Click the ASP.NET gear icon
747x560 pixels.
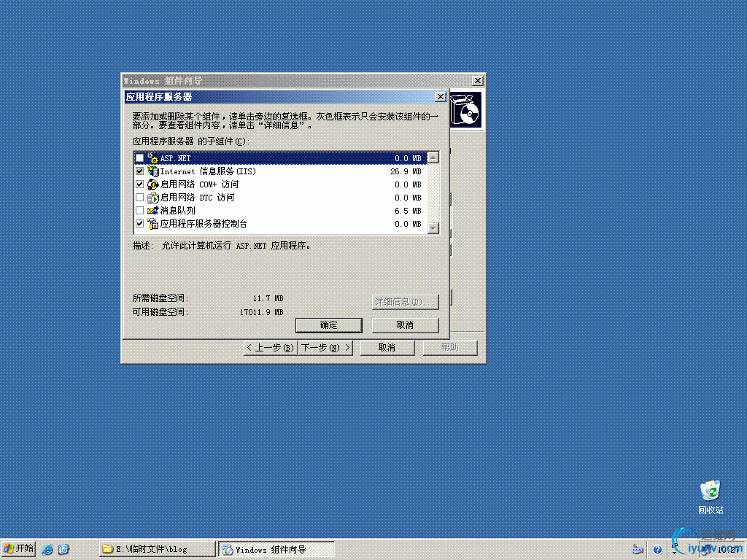pos(152,158)
